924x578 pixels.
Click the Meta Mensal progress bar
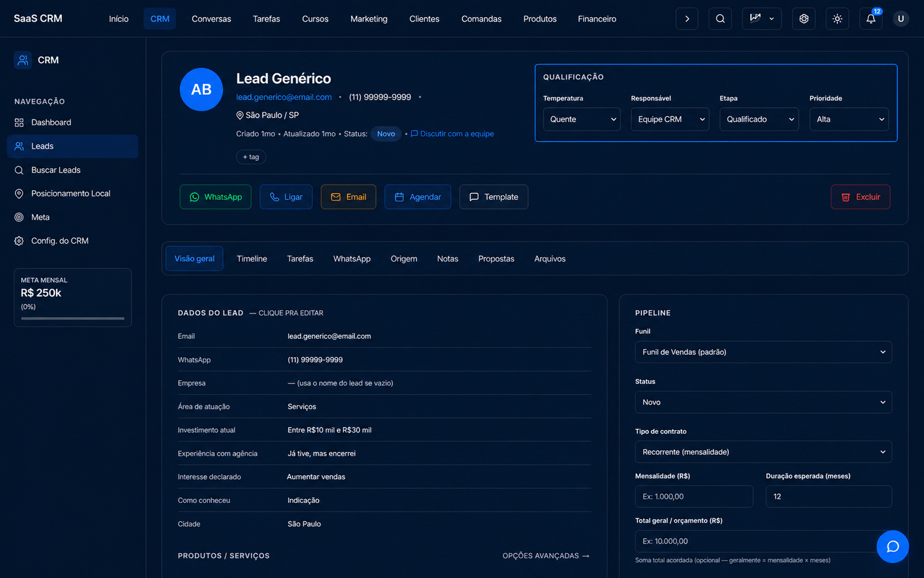coord(73,318)
